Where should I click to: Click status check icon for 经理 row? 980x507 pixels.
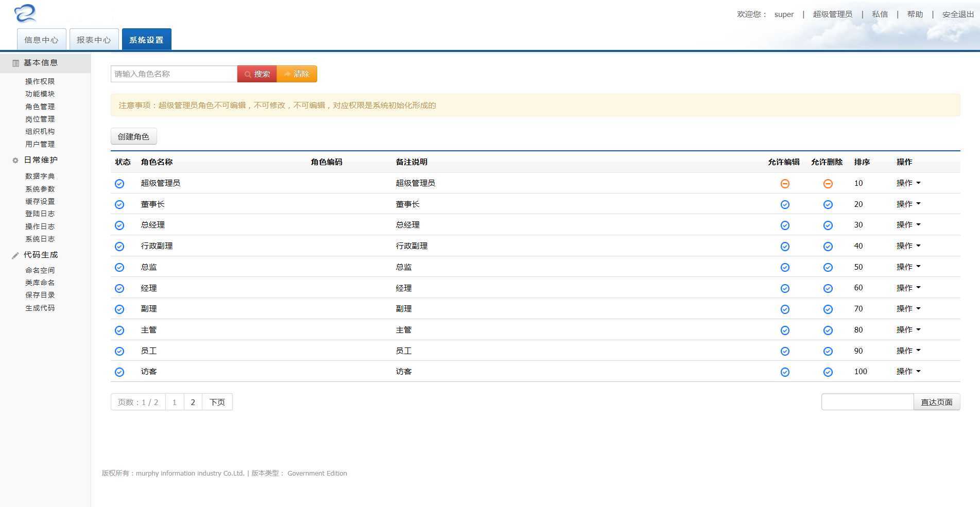pos(119,289)
